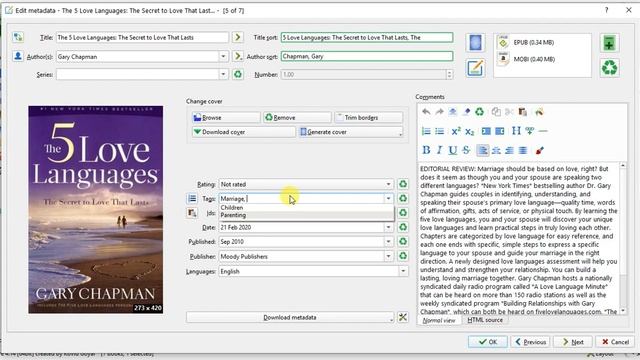Add a new format with green plus
The width and height of the screenshot is (640, 360).
click(x=609, y=43)
